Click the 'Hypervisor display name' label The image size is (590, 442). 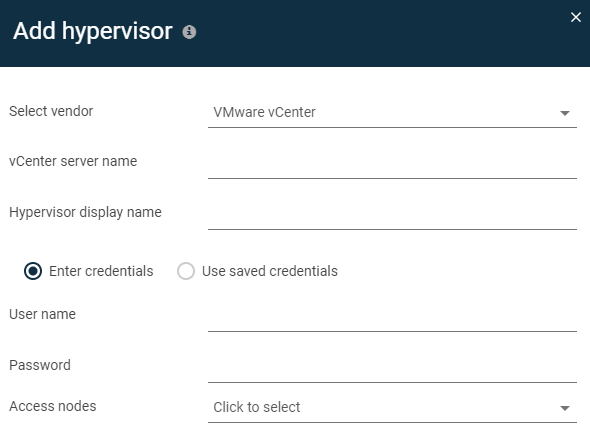pyautogui.click(x=85, y=212)
